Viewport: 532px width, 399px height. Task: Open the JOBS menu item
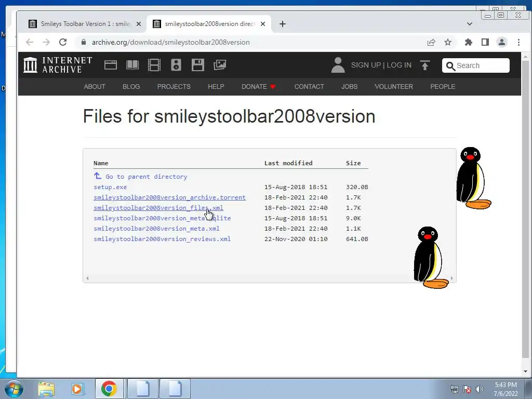[350, 87]
